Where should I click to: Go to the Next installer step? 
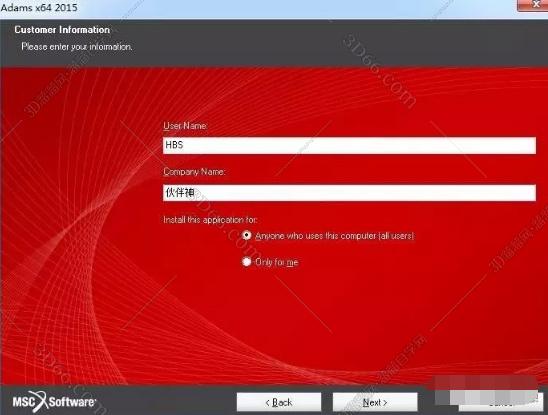pyautogui.click(x=375, y=402)
